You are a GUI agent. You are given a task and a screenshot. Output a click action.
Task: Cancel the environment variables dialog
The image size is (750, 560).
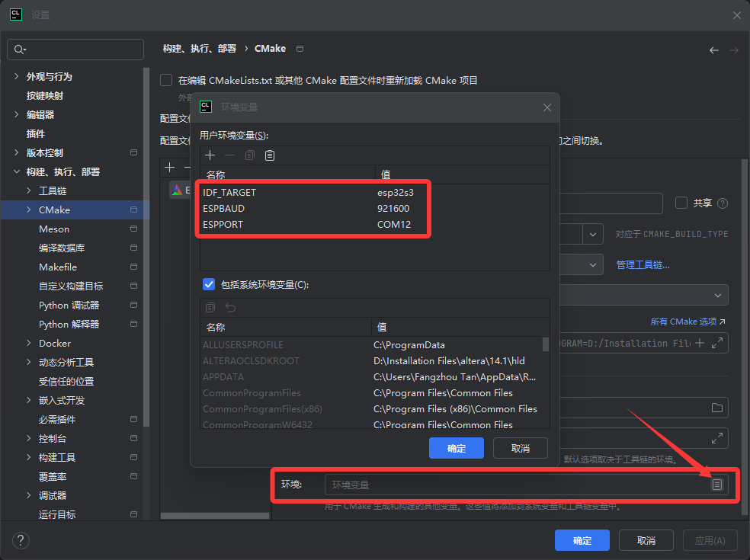[521, 448]
